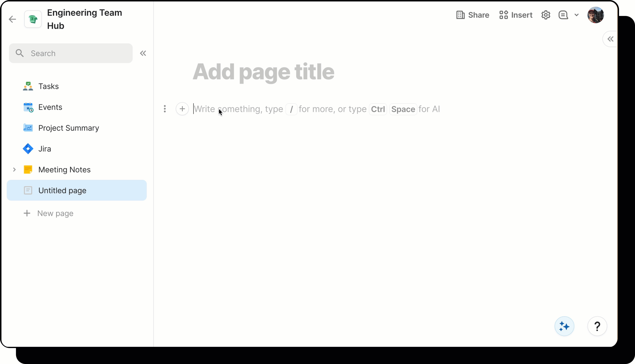Viewport: 635px width, 364px height.
Task: Expand the Meeting Notes subpages
Action: click(14, 169)
